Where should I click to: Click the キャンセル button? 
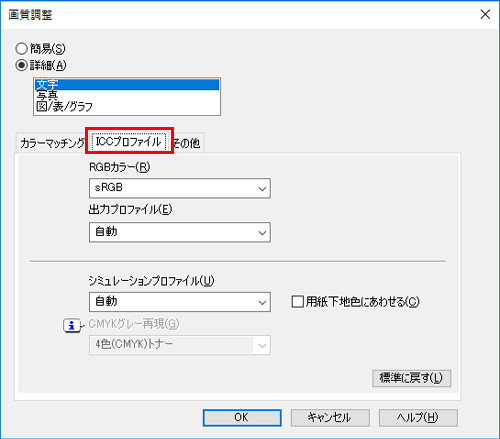pyautogui.click(x=330, y=418)
